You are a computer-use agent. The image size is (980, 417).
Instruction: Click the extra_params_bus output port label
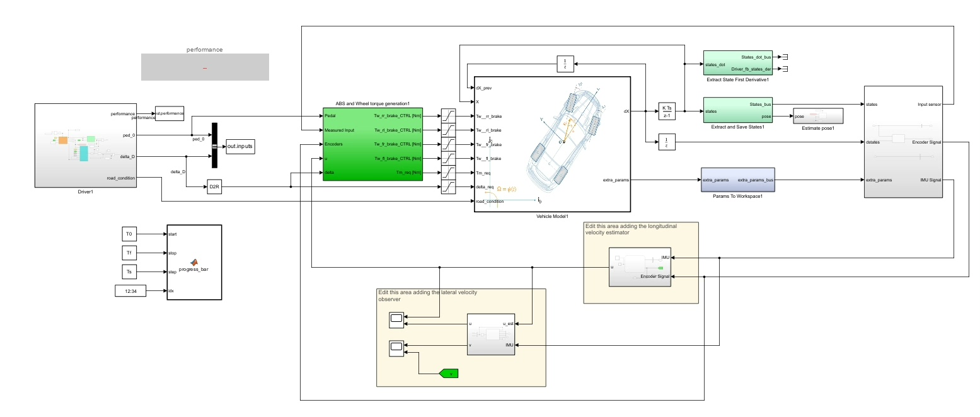pos(755,180)
